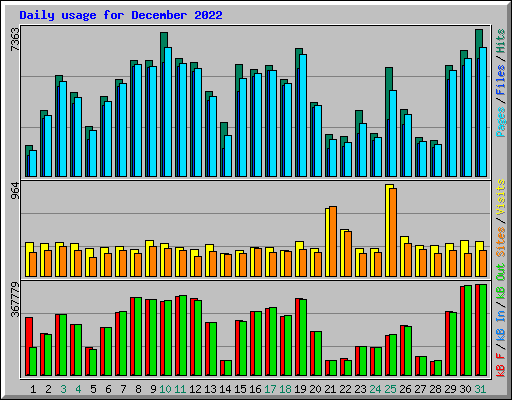This screenshot has height=400, width=512.
Task: Select the tallest hits bar for day 10
Action: tap(163, 40)
